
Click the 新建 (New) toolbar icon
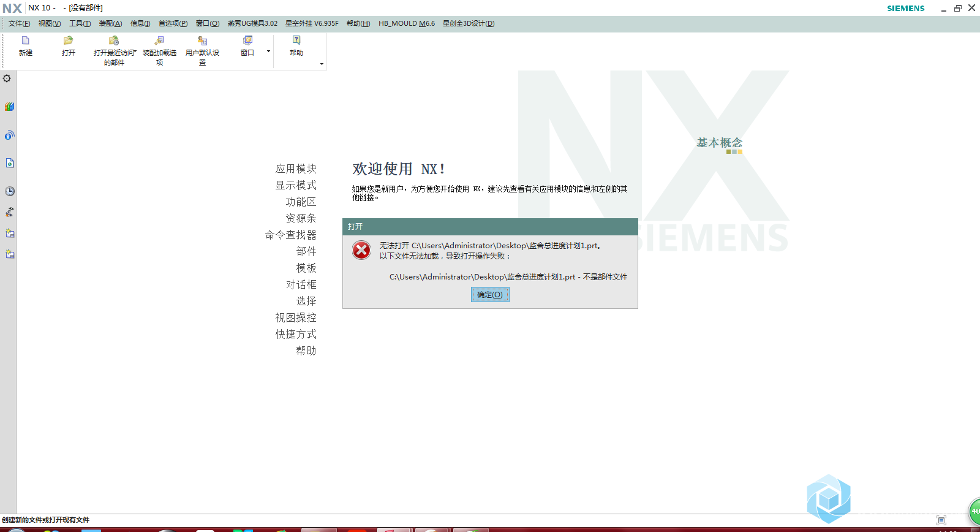point(25,40)
